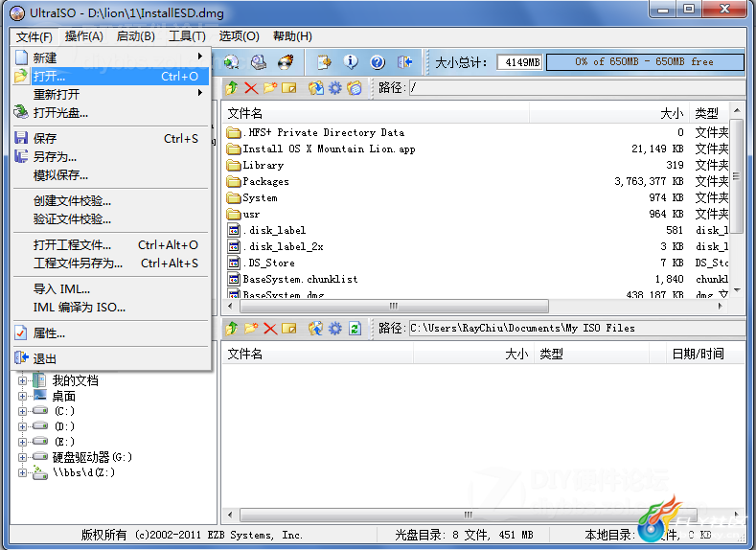
Task: Click the up-folder icon in local pane toolbar
Action: point(232,329)
